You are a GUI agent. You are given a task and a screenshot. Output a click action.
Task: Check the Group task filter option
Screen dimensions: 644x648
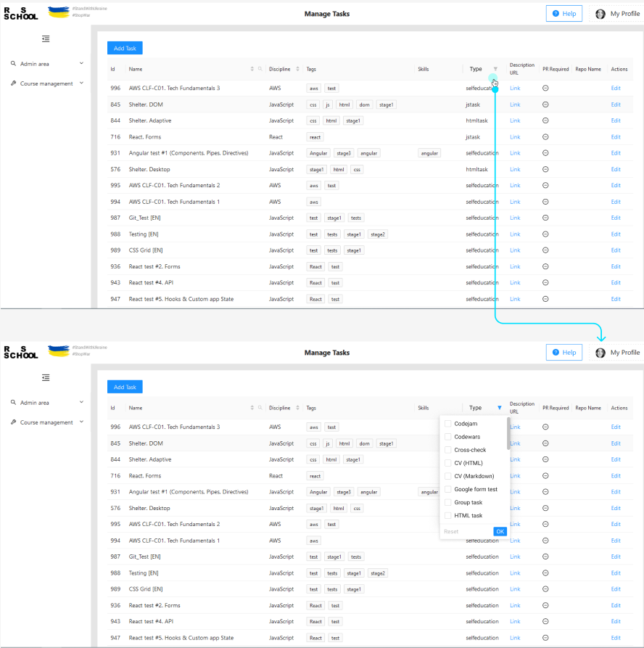tap(447, 502)
